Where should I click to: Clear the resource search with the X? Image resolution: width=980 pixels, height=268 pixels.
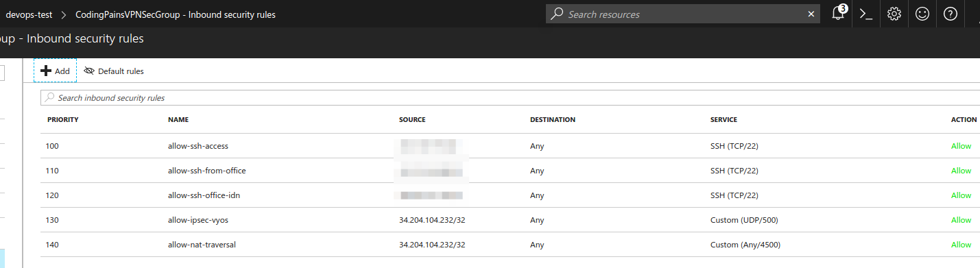(811, 14)
